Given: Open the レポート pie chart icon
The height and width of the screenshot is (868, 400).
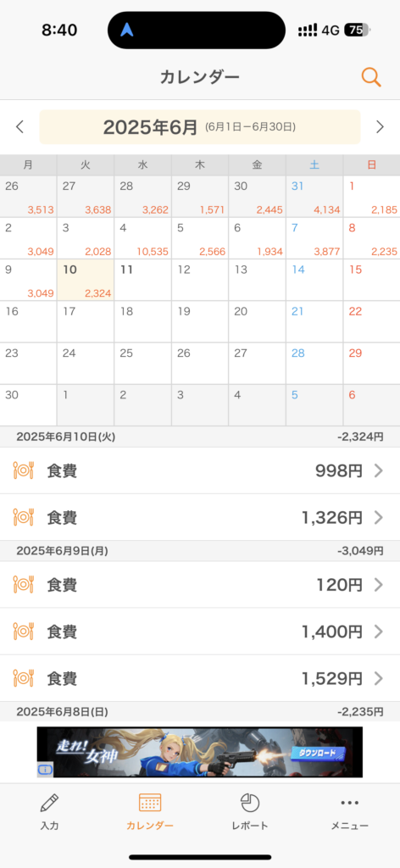Looking at the screenshot, I should tap(250, 803).
